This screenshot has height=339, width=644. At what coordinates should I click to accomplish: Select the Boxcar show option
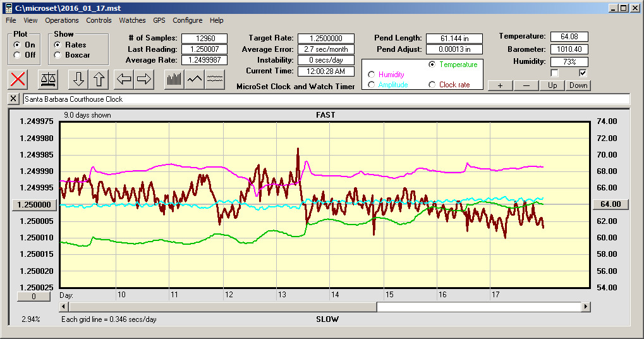tap(58, 55)
